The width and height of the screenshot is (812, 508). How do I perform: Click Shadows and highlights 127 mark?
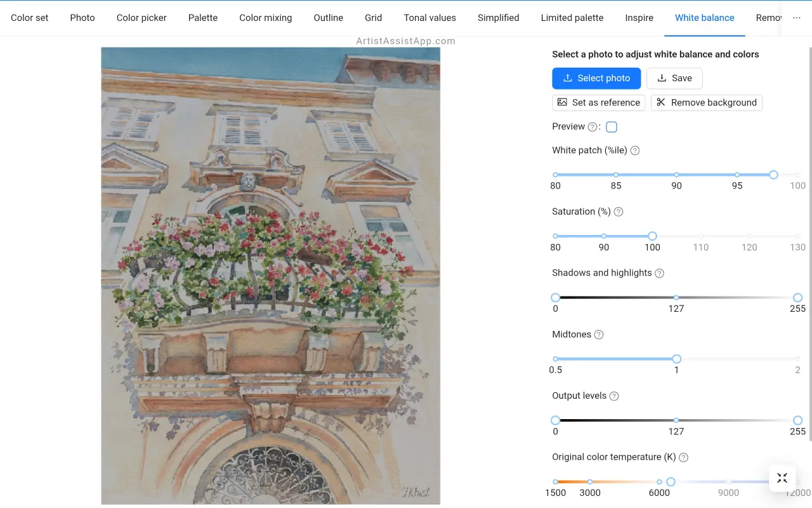676,297
